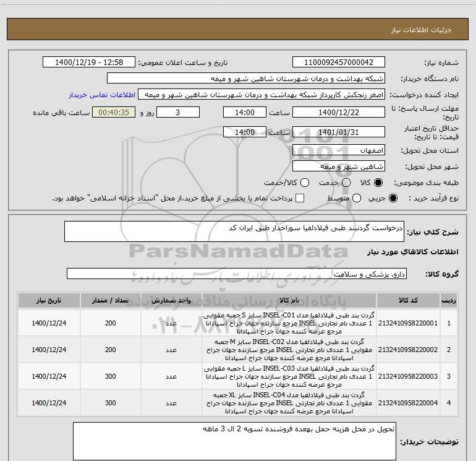476x461 pixels.
Task: Click the ردیف column header
Action: click(x=449, y=301)
